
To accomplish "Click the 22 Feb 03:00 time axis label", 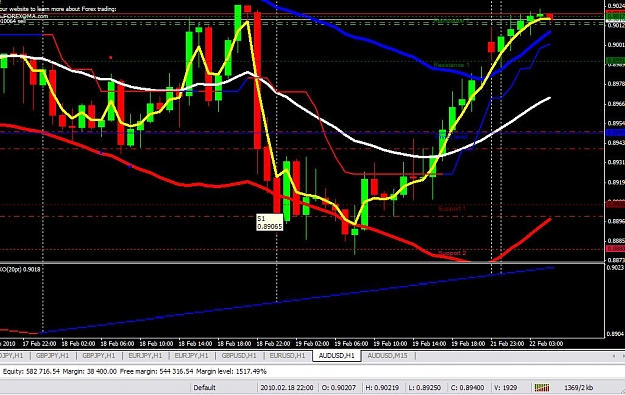I will pyautogui.click(x=546, y=344).
